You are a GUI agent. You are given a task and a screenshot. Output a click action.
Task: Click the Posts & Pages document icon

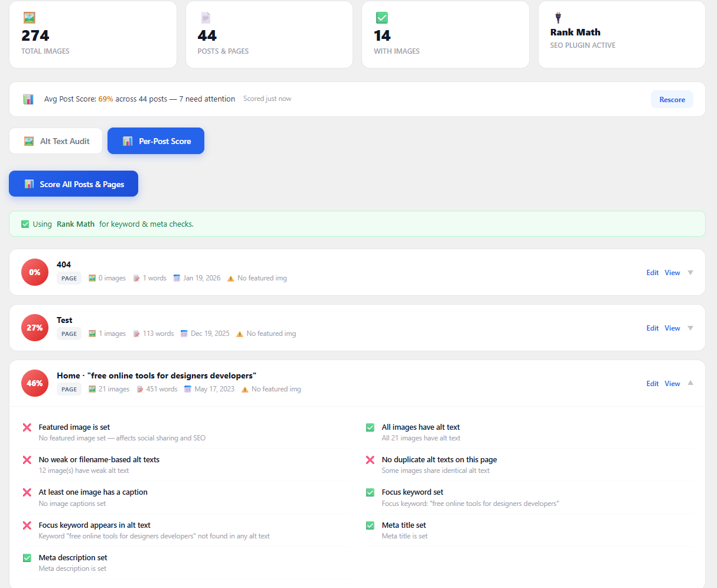coord(206,18)
